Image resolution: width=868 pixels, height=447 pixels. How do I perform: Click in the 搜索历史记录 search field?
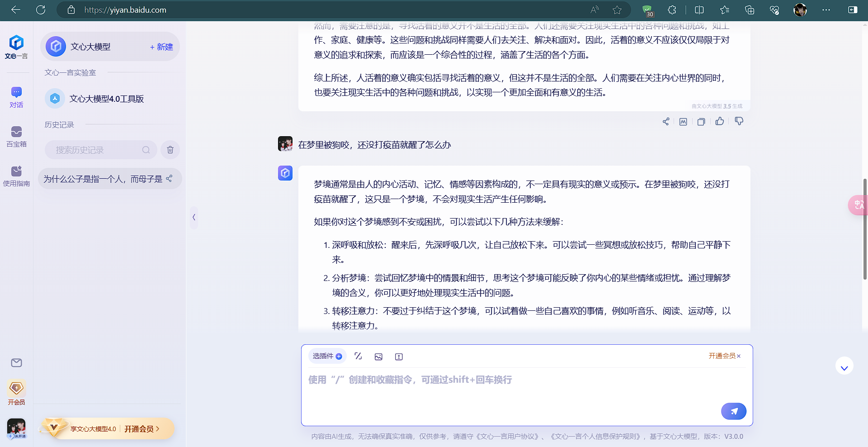97,150
